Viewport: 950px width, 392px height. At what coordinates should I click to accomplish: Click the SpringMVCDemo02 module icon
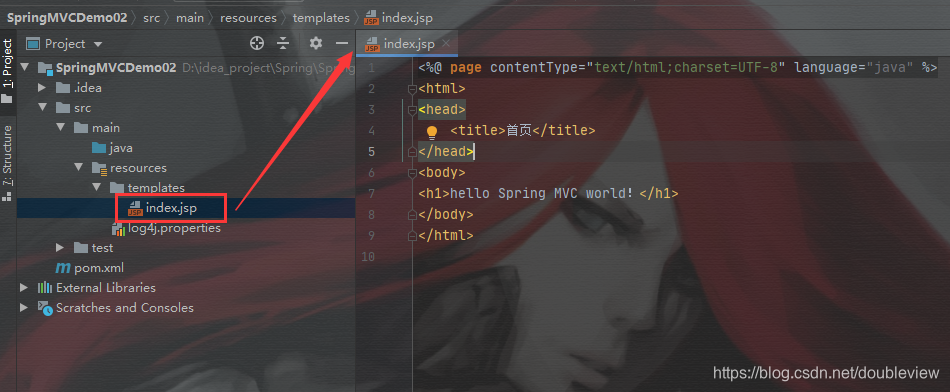45,67
